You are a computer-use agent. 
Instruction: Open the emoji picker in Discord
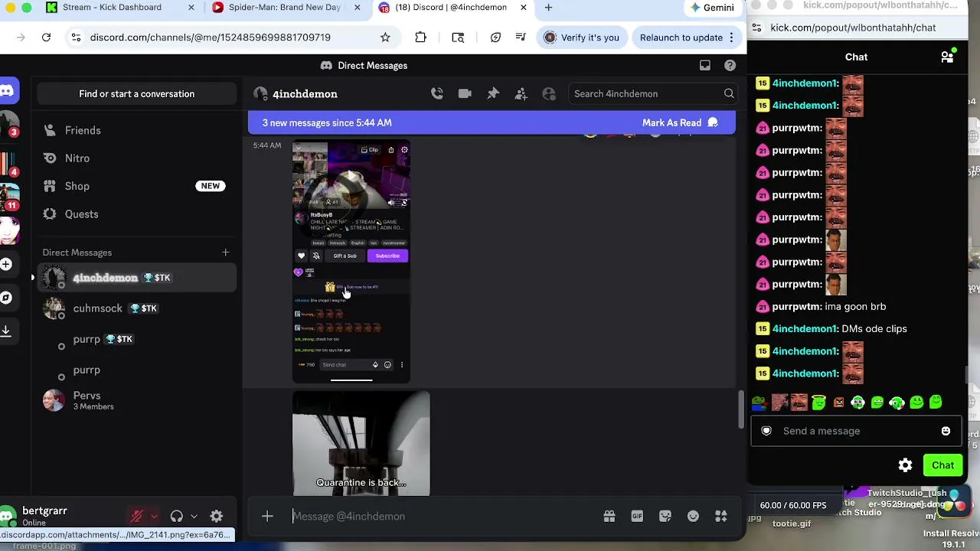693,517
